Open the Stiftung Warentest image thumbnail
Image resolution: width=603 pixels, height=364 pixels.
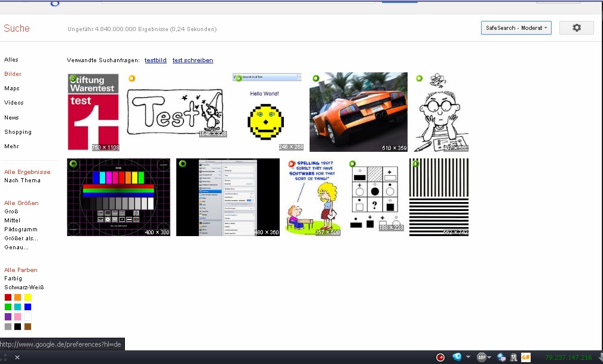pyautogui.click(x=93, y=112)
